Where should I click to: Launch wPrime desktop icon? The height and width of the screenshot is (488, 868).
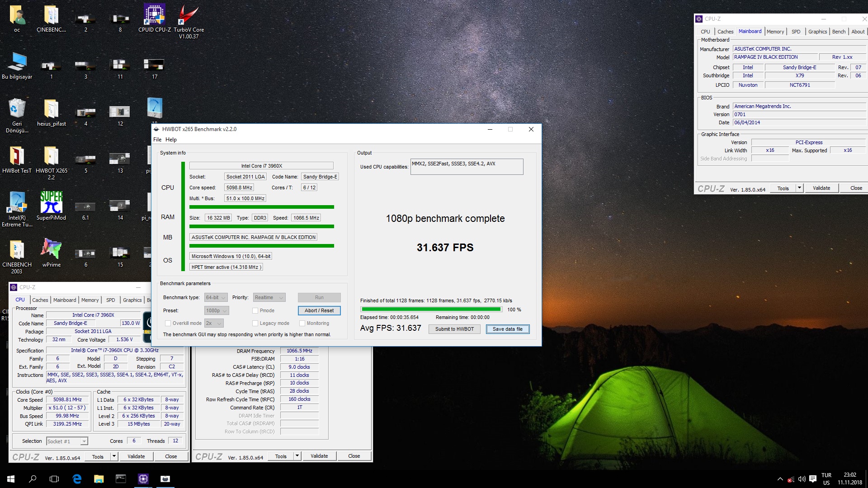tap(51, 252)
